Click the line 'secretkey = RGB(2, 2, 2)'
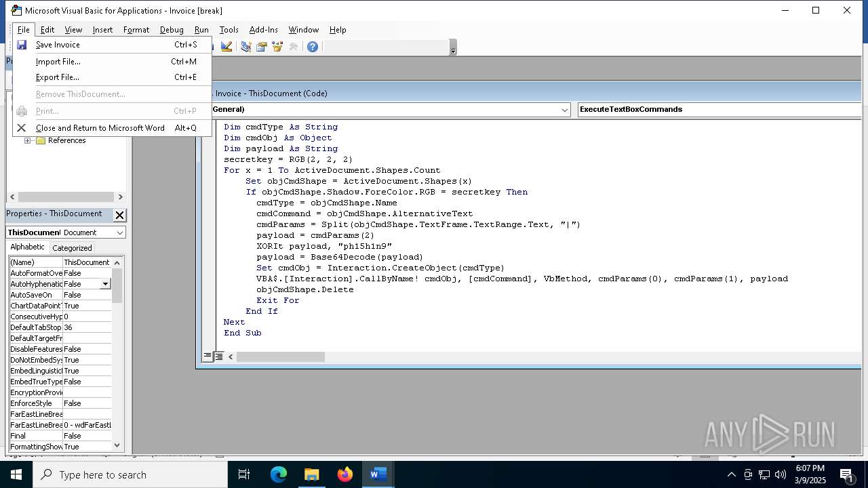 (288, 159)
